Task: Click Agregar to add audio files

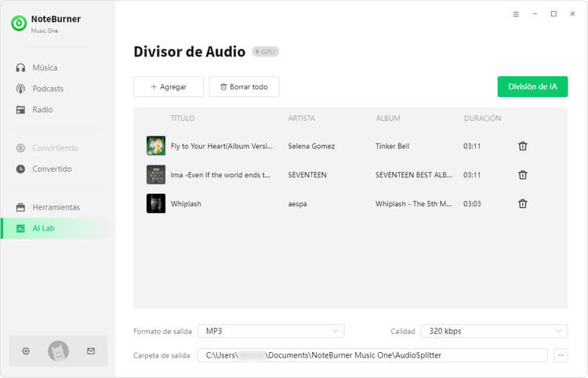Action: pyautogui.click(x=169, y=86)
